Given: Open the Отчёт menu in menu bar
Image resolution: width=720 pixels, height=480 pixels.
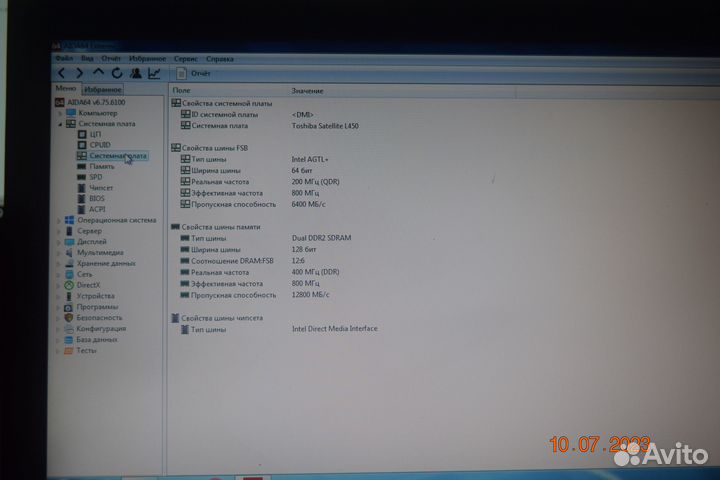Looking at the screenshot, I should (x=111, y=58).
